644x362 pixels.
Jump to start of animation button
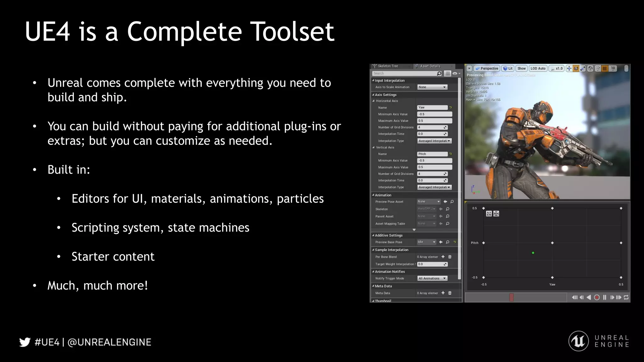(x=575, y=297)
